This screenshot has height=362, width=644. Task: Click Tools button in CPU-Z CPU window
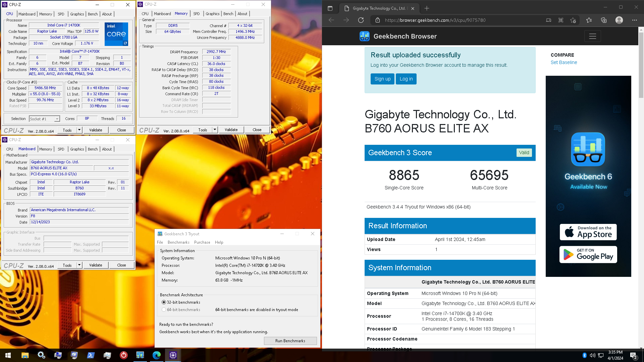tap(67, 130)
